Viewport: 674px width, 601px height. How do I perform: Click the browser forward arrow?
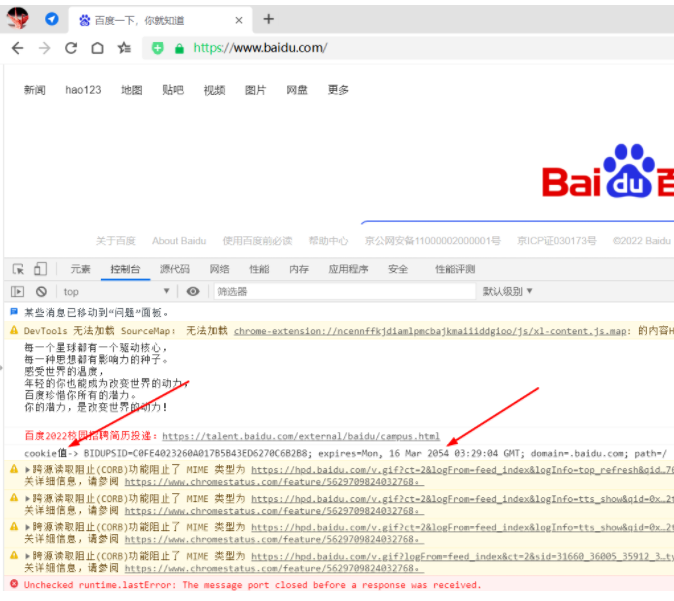click(x=45, y=48)
